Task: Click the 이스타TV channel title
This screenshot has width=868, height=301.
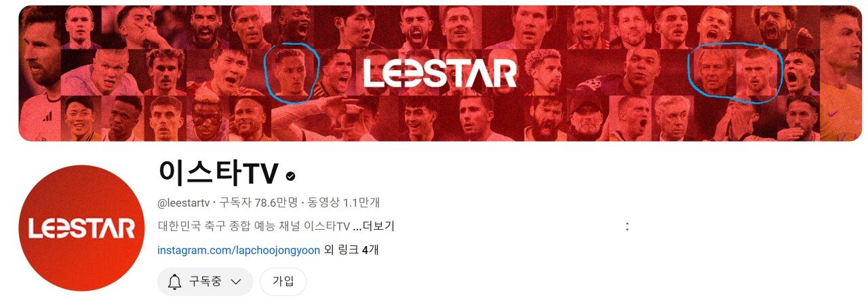Action: (x=218, y=174)
